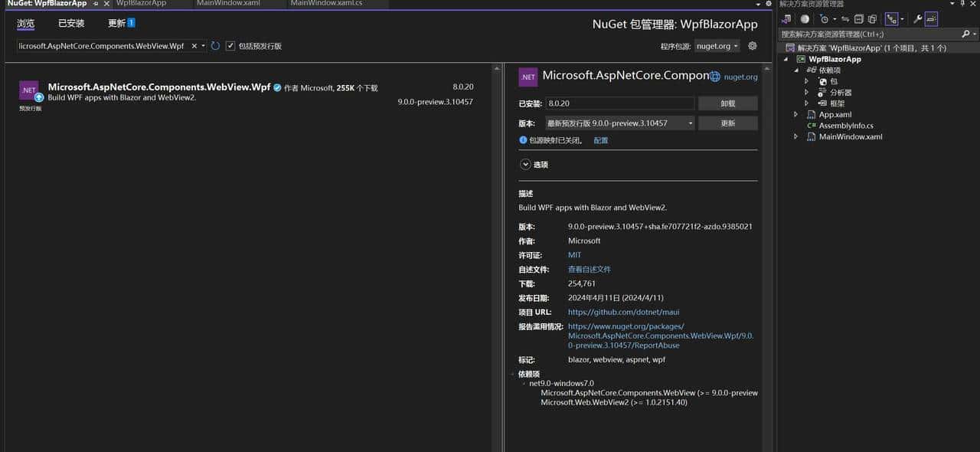Viewport: 980px width, 452px height.
Task: Click the 卸载 button to uninstall
Action: [727, 103]
